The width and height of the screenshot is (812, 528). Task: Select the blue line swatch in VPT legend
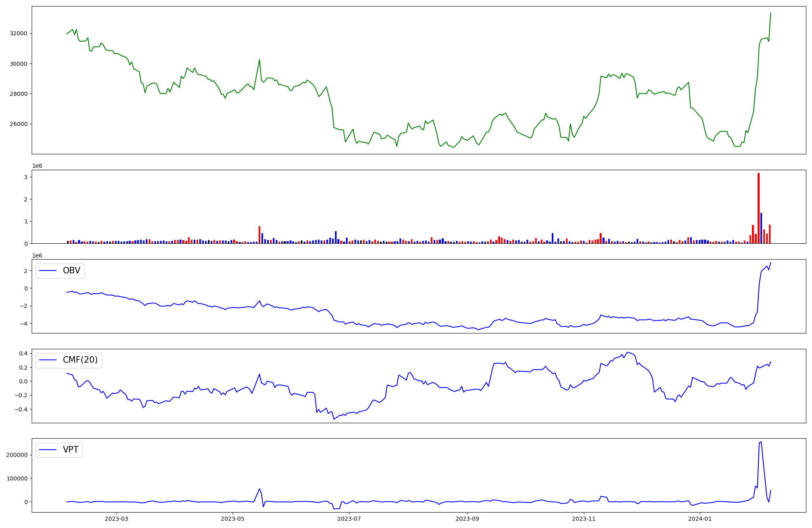click(48, 450)
